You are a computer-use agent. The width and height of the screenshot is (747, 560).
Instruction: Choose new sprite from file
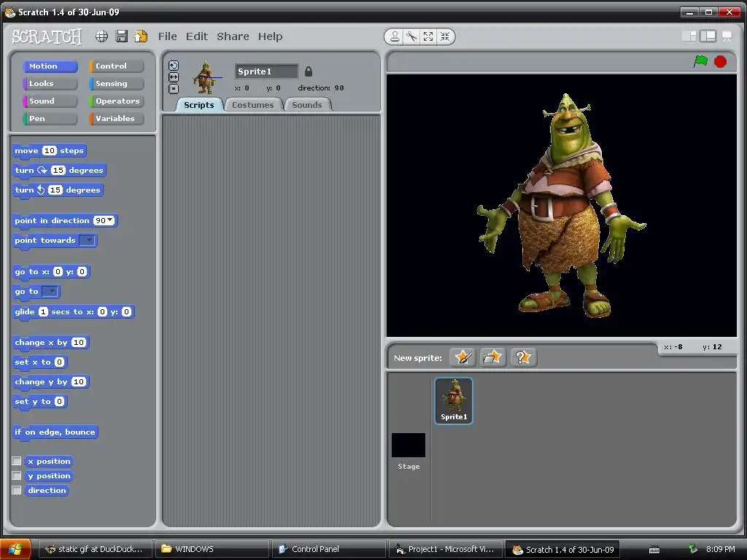point(492,357)
